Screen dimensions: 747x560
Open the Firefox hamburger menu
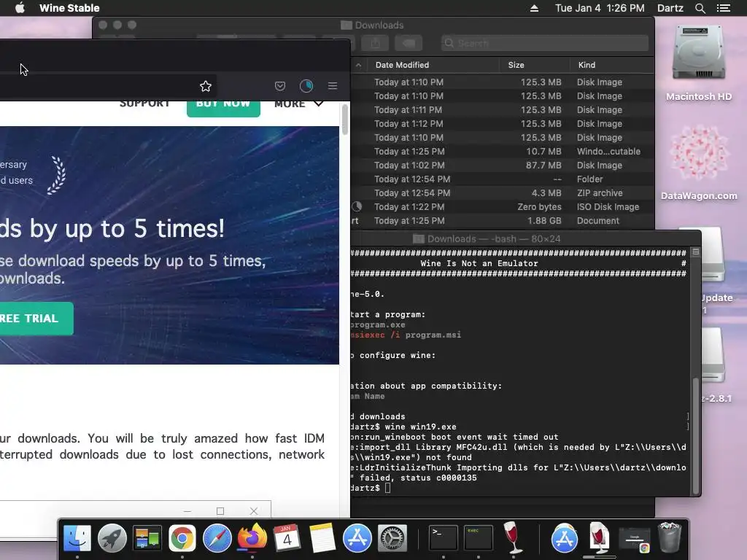click(333, 86)
